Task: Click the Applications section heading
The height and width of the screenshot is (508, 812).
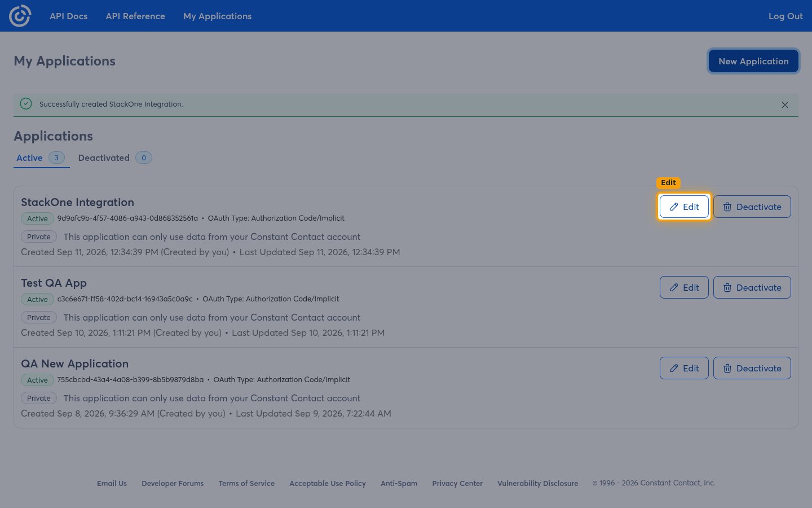Action: click(x=53, y=136)
